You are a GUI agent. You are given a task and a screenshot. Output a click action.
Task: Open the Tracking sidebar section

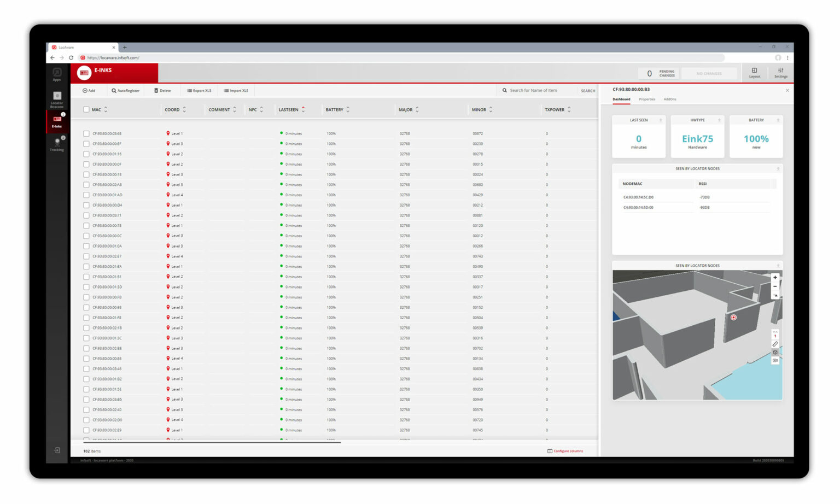click(57, 145)
